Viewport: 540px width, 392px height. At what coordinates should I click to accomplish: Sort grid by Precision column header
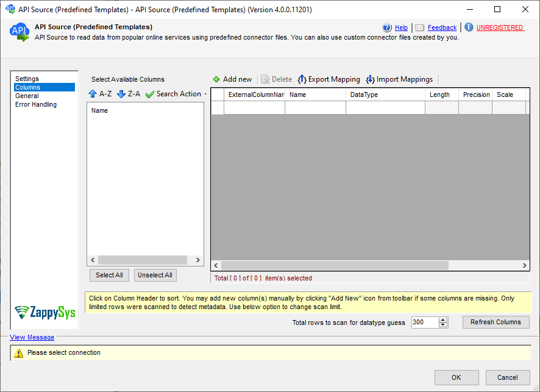tap(475, 94)
